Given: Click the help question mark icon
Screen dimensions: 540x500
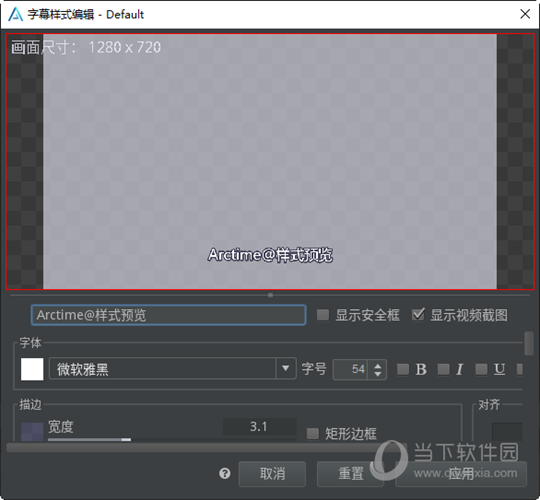Looking at the screenshot, I should tap(225, 473).
